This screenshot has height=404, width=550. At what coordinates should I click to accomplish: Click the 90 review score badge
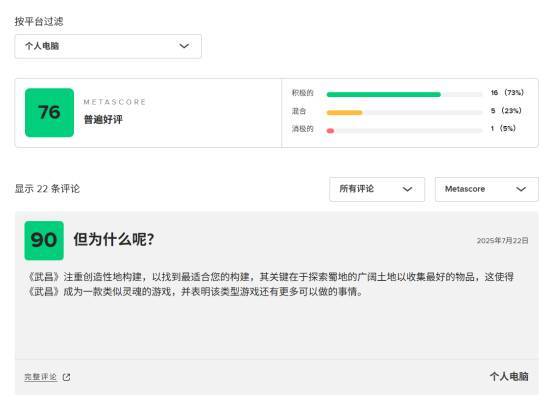[44, 241]
